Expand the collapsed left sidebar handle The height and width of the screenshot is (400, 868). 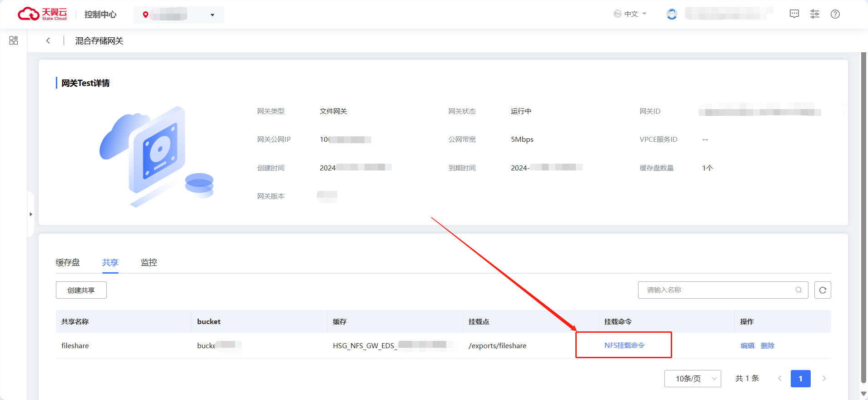31,214
